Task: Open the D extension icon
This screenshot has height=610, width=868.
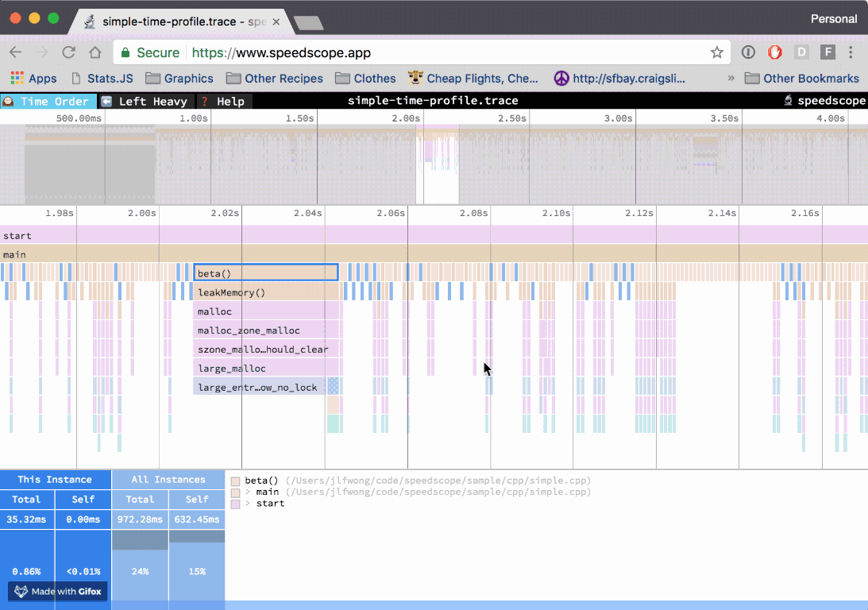Action: [x=801, y=52]
